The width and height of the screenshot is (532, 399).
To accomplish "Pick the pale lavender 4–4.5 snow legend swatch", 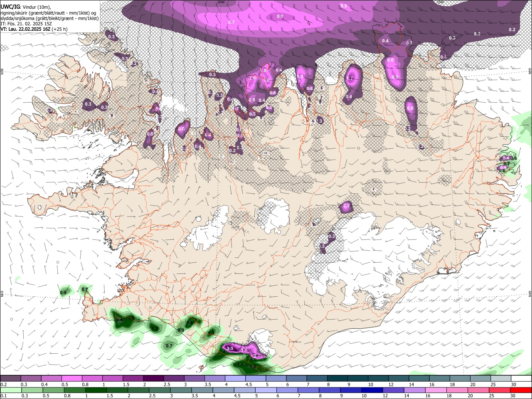I will coord(235,378).
